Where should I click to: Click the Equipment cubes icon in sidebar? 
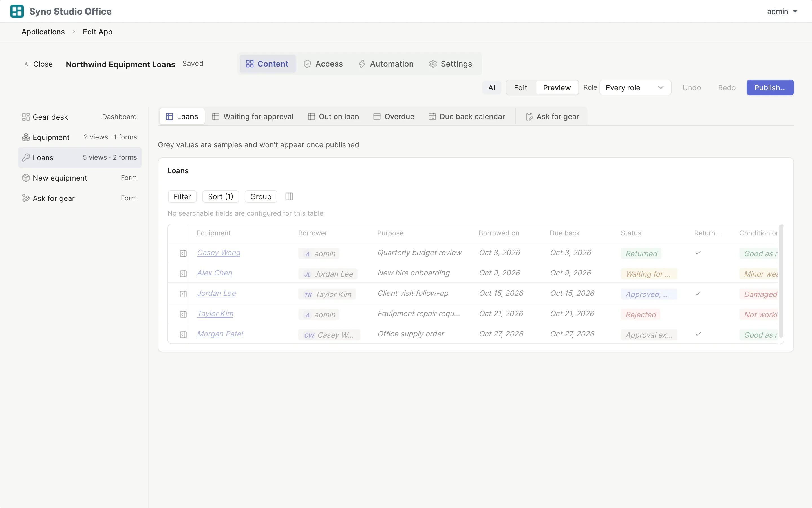(x=26, y=137)
